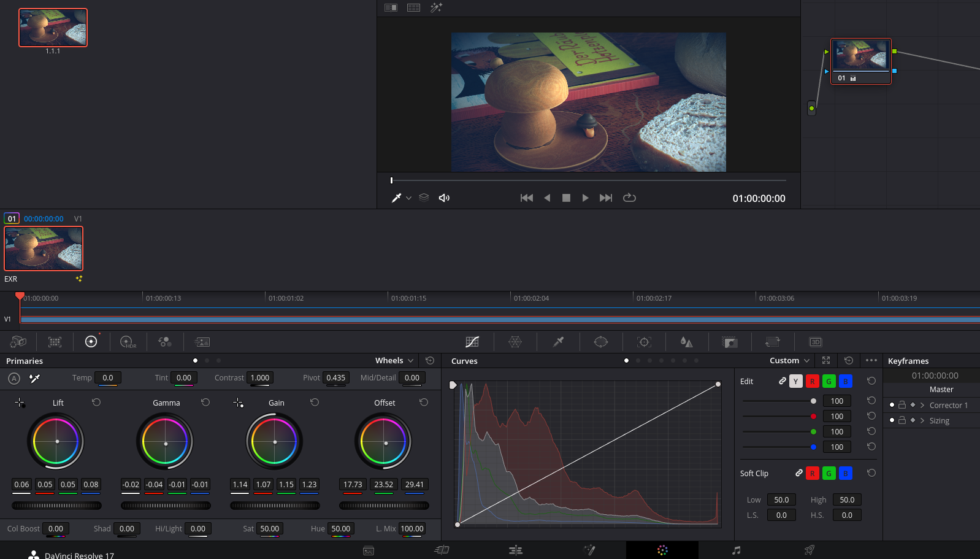The width and height of the screenshot is (980, 559).
Task: Open the Custom curves mode dropdown
Action: tap(790, 361)
